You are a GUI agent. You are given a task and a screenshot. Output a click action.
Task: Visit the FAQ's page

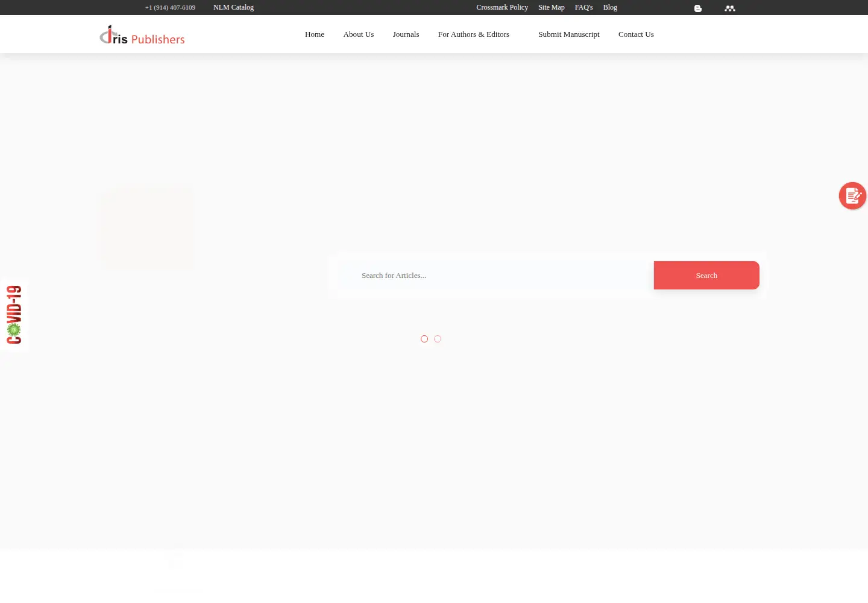click(584, 7)
